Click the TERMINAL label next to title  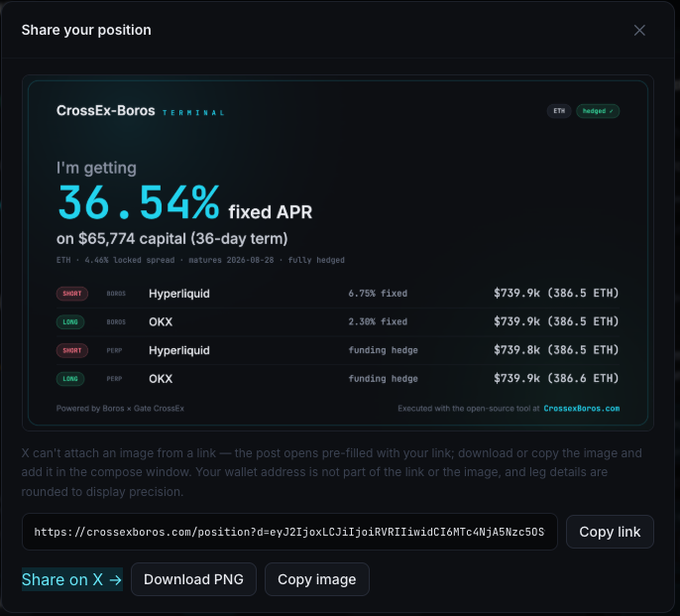coord(193,113)
